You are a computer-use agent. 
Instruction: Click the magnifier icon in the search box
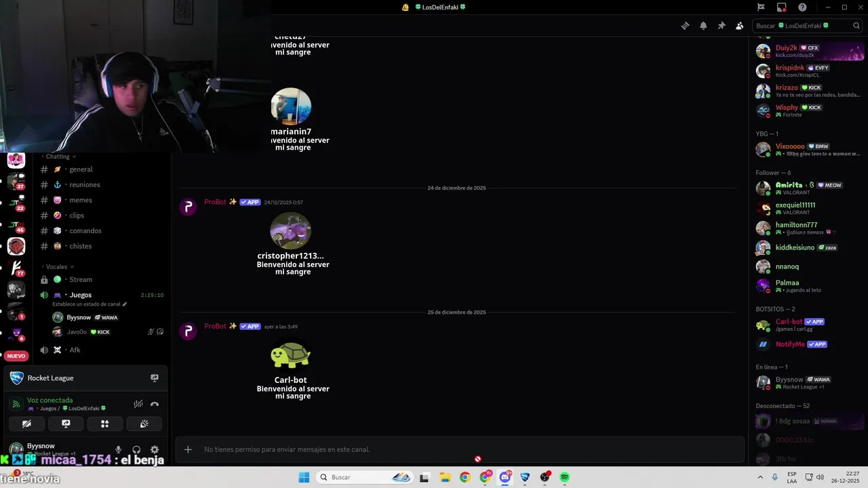coord(856,26)
